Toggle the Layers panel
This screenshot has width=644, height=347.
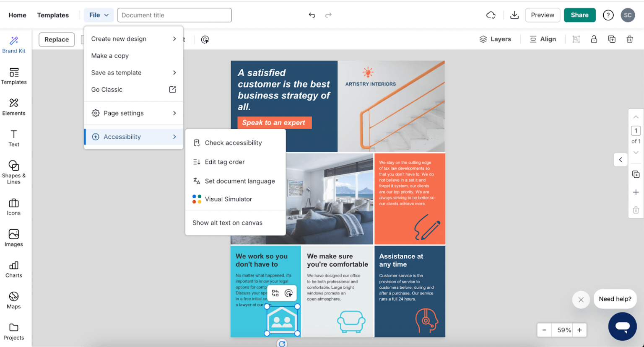point(496,39)
